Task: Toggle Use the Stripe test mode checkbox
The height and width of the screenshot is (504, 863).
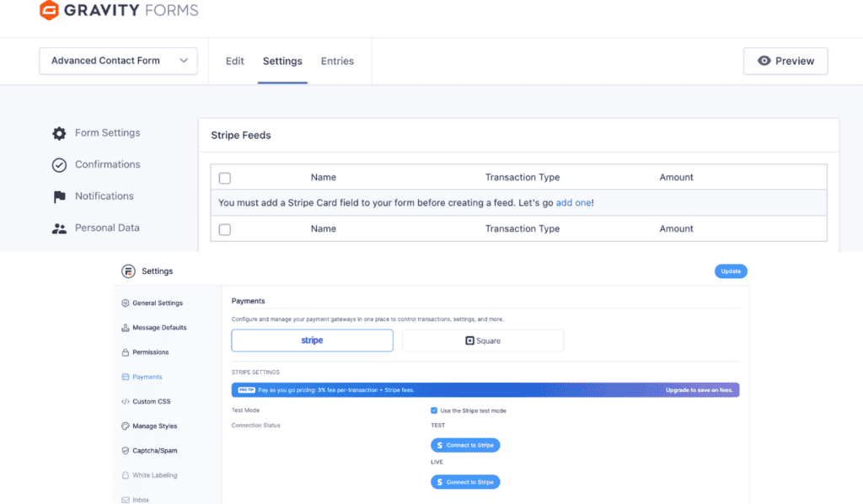Action: pyautogui.click(x=434, y=410)
